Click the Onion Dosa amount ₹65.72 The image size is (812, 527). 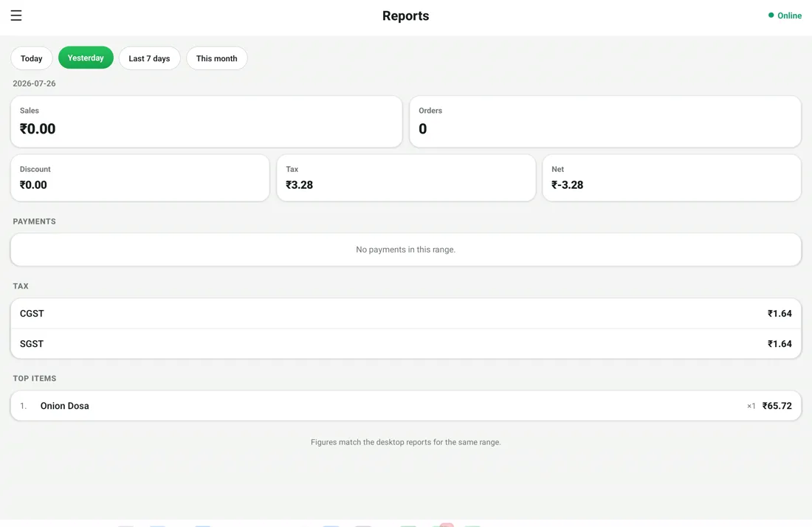777,406
